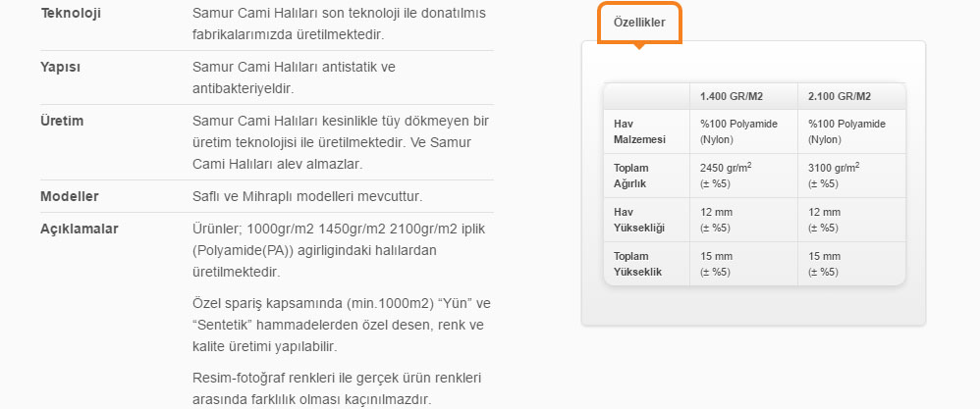Click the Resim-fotoğraf renkleri paragraph
Viewport: 980px width, 409px height.
point(337,388)
